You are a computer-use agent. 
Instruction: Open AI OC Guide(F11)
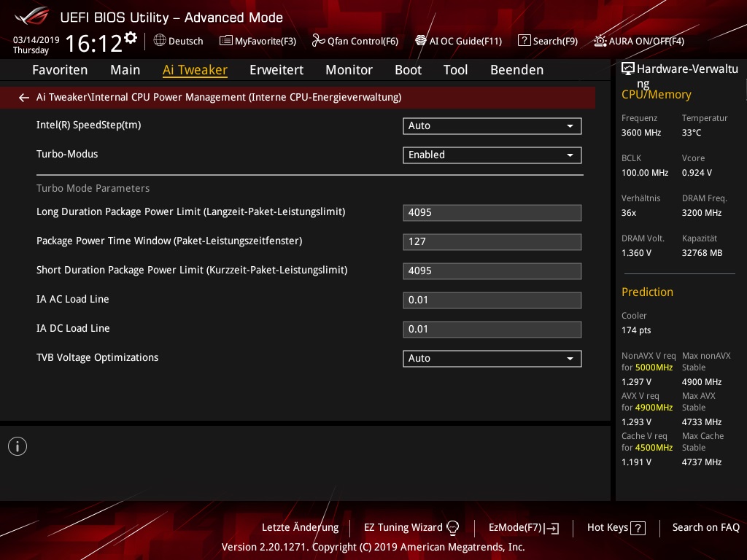click(x=465, y=41)
